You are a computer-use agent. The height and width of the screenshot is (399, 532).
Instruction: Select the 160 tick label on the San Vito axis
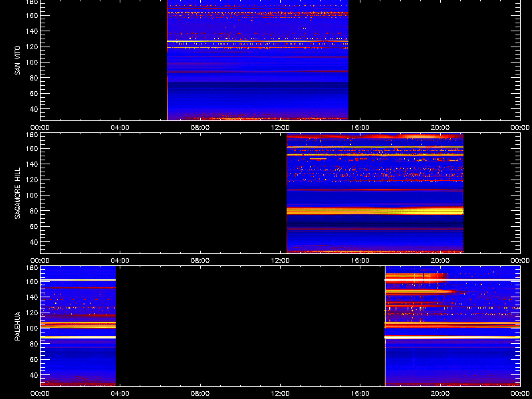coord(31,15)
